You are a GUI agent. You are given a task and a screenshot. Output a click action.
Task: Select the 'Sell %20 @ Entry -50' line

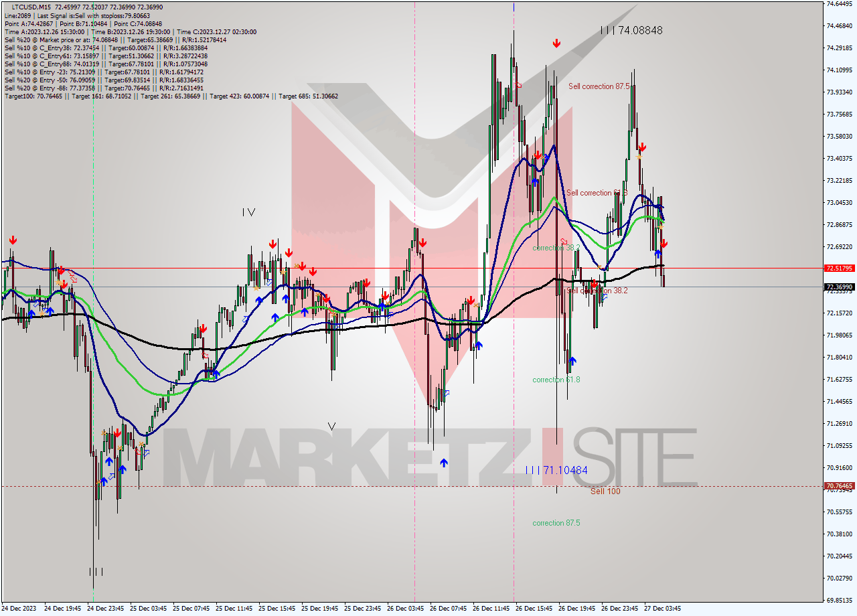click(104, 80)
